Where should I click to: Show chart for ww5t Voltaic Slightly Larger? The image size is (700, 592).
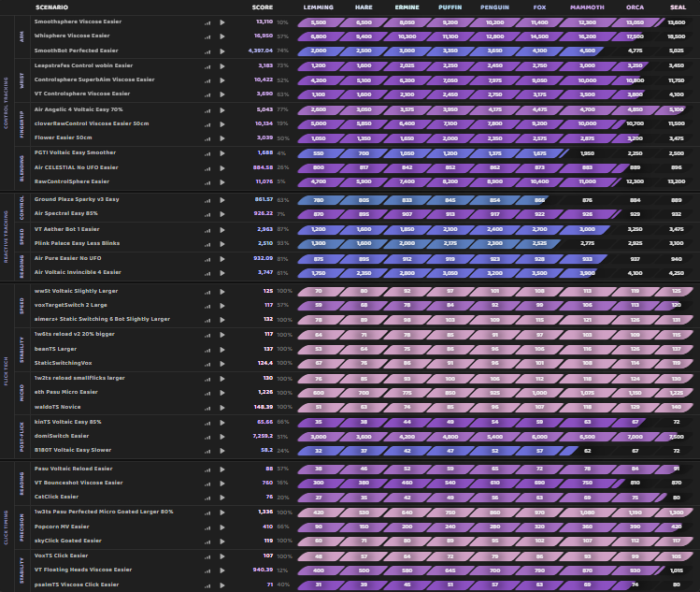click(207, 292)
